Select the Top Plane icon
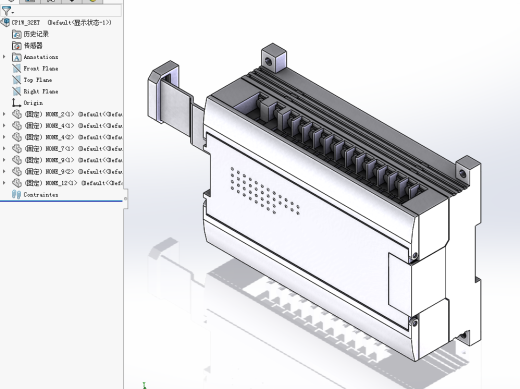The width and height of the screenshot is (520, 389). pos(17,80)
